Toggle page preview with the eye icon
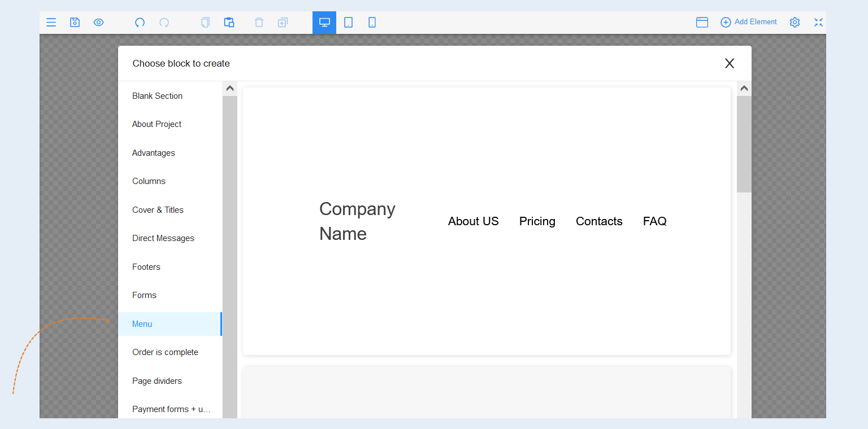Viewport: 868px width, 429px height. [98, 23]
